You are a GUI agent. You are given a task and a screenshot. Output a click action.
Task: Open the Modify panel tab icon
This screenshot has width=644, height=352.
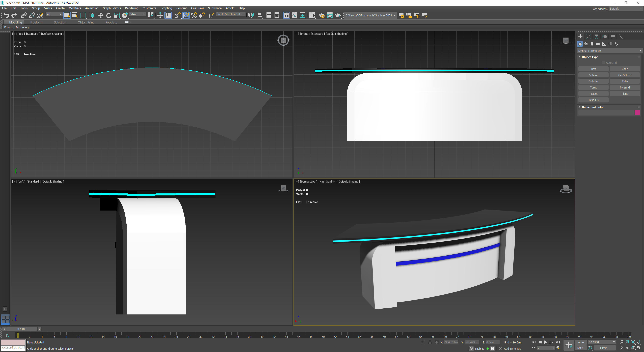(x=588, y=37)
